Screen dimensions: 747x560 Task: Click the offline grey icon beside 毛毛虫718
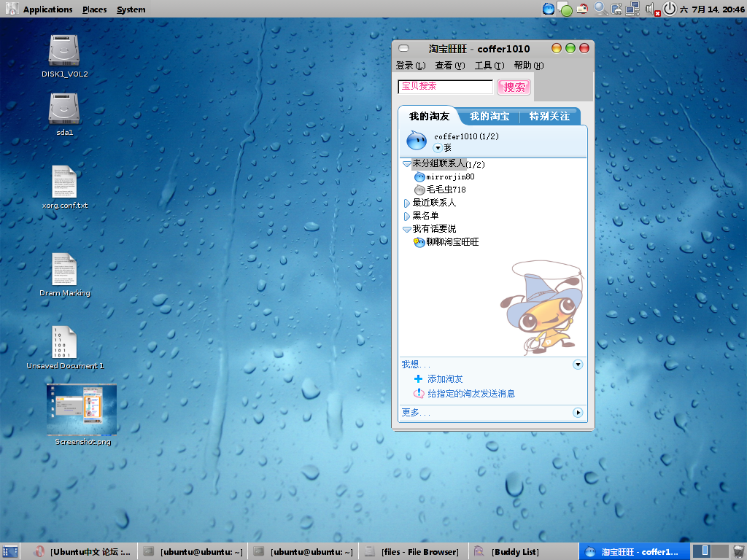click(419, 190)
